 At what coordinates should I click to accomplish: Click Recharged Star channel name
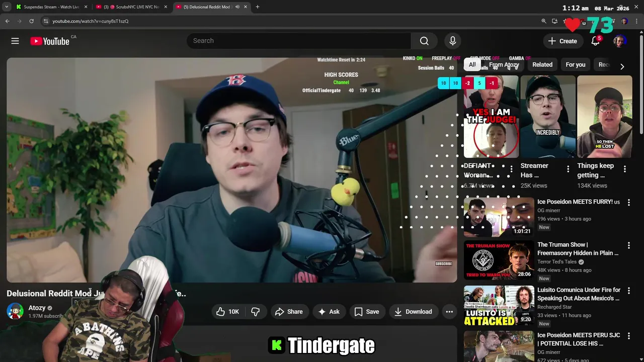[554, 307]
